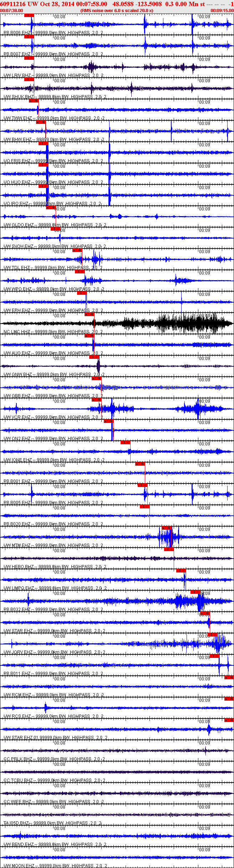234x868 pixels.
Task: Select the 'UW GBB EHZ' station label
Action: click(x=17, y=396)
